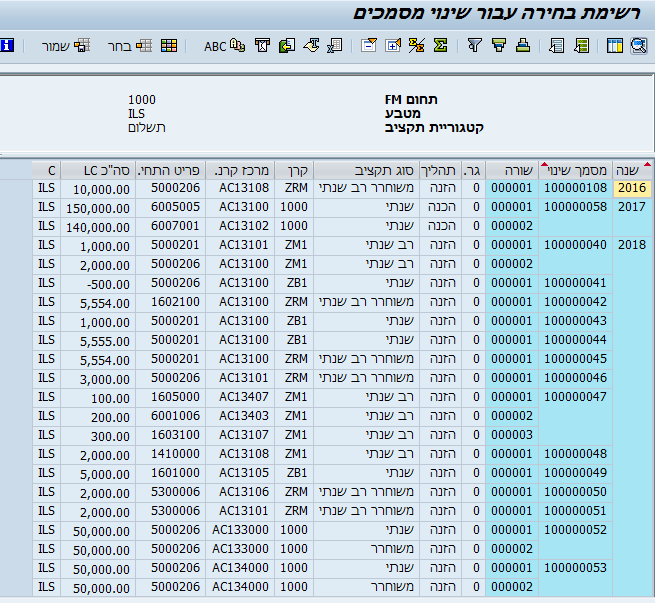Click amount cell 140,000.00

tap(98, 227)
